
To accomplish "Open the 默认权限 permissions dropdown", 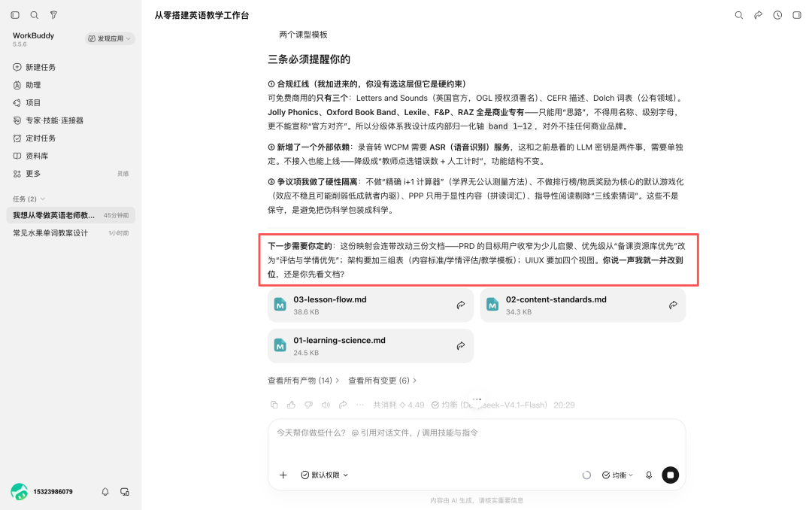I will point(325,475).
